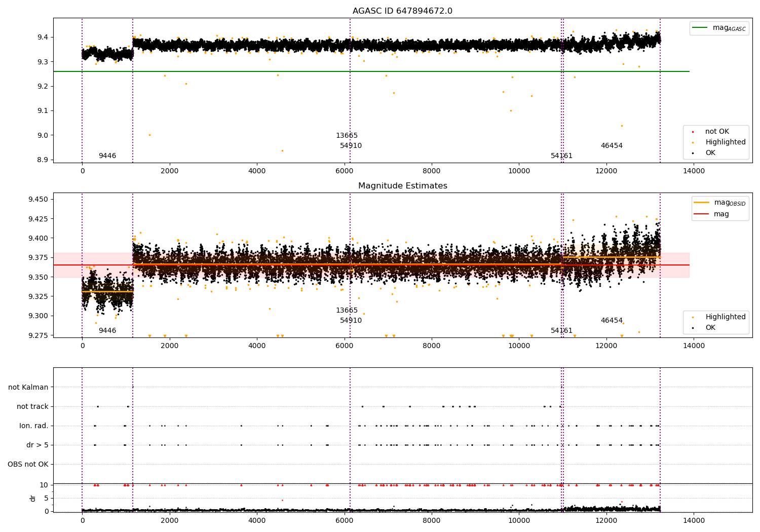Click obsid annotation 54161 in top plot
This screenshot has height=532, width=760.
point(561,156)
